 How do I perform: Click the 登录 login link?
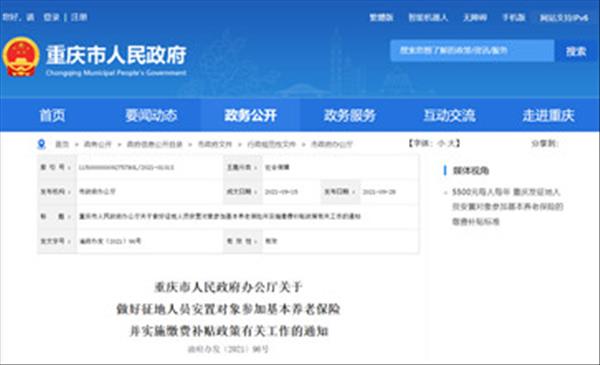[51, 17]
